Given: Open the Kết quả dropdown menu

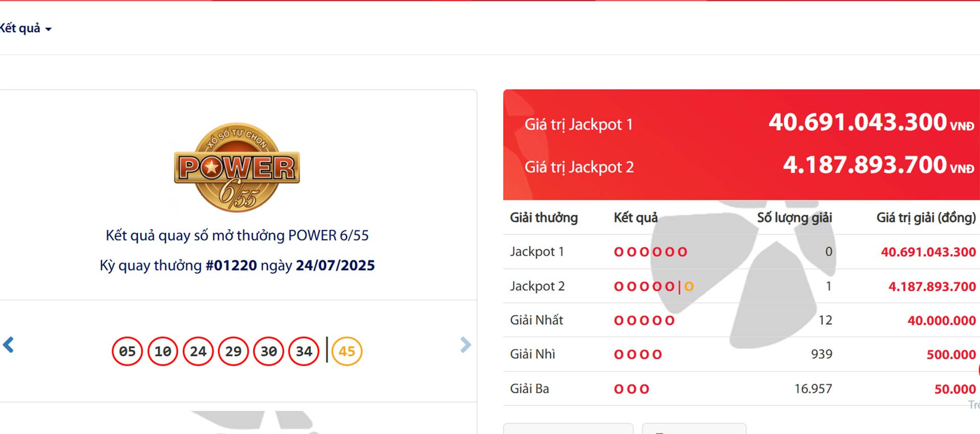Looking at the screenshot, I should tap(26, 29).
